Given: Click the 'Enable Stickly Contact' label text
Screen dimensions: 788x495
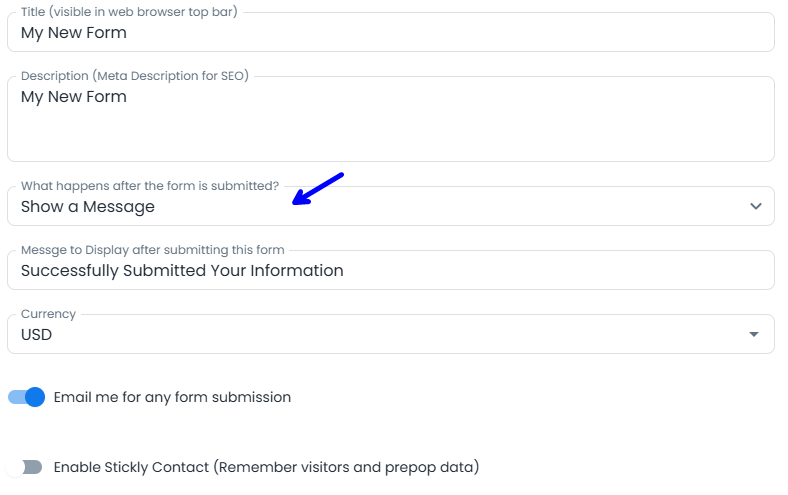Looking at the screenshot, I should click(266, 467).
